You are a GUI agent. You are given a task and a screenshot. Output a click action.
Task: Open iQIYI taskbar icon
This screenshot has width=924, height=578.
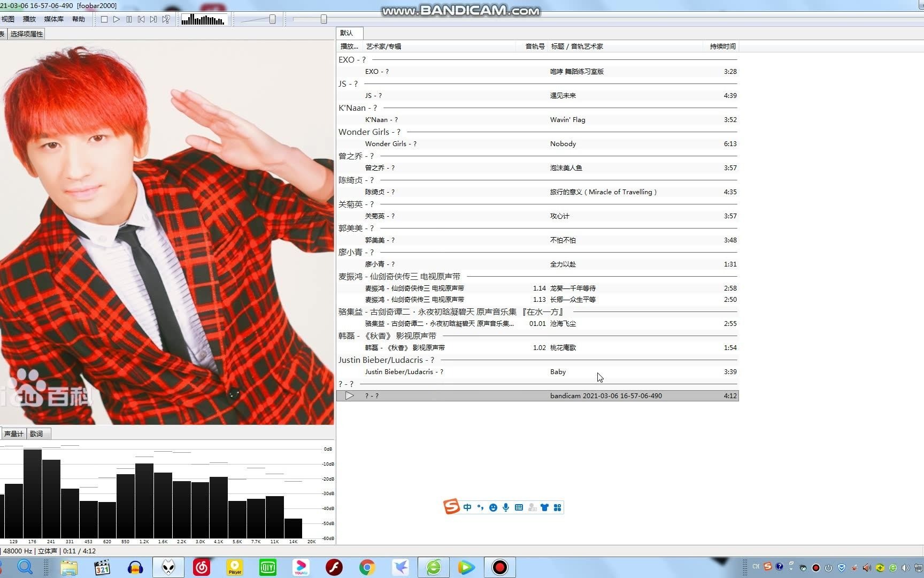point(268,567)
